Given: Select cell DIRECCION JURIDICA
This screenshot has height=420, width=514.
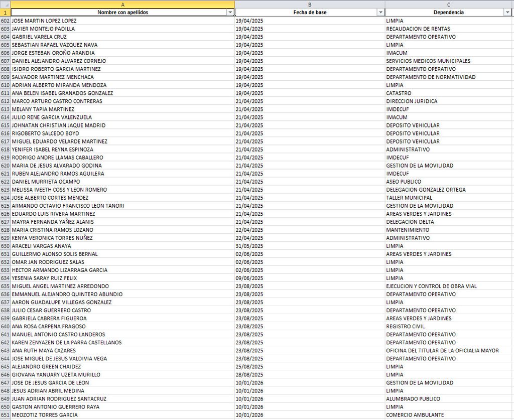Looking at the screenshot, I should tap(448, 101).
